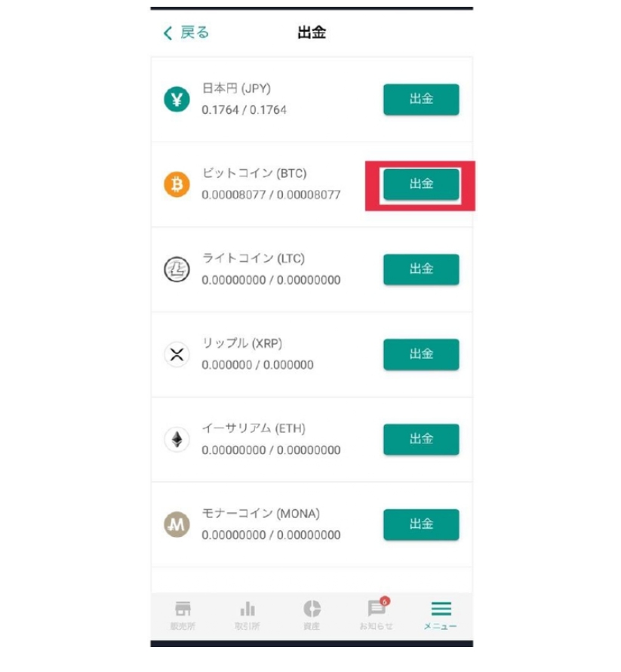The height and width of the screenshot is (672, 621).
Task: Tap the Ripple XRP logo icon
Action: (x=177, y=354)
